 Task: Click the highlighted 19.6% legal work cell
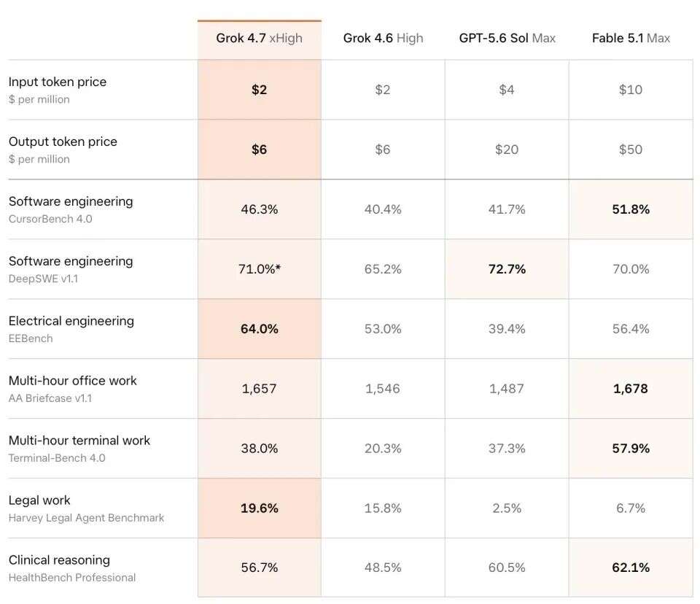pyautogui.click(x=260, y=508)
